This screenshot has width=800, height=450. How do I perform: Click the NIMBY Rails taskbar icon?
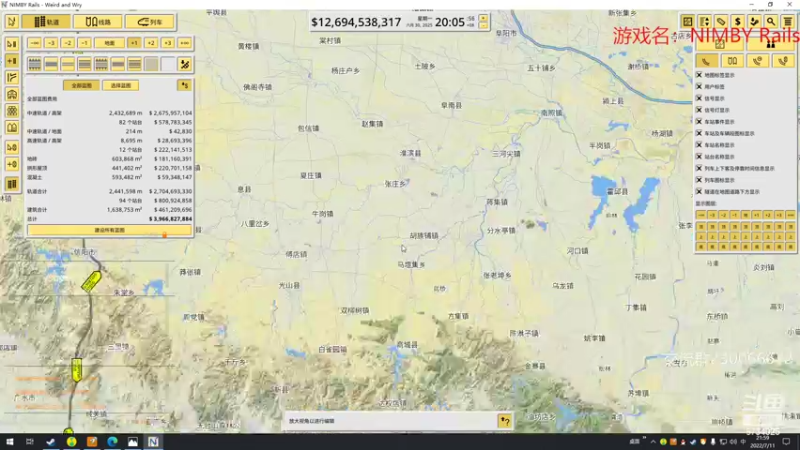[x=153, y=442]
